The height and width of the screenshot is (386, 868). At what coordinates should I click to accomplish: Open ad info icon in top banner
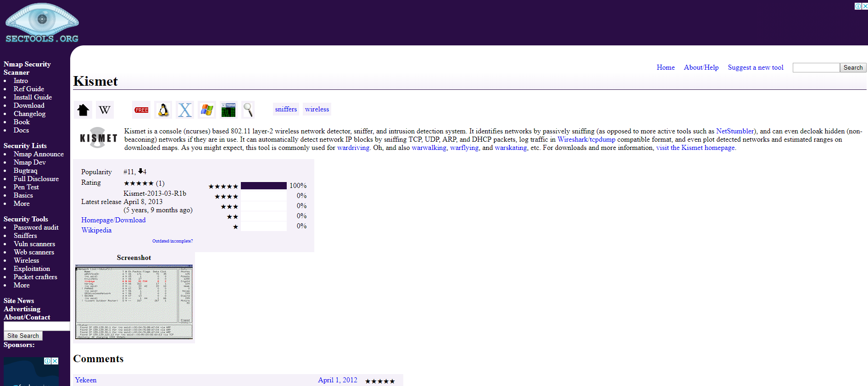[858, 6]
